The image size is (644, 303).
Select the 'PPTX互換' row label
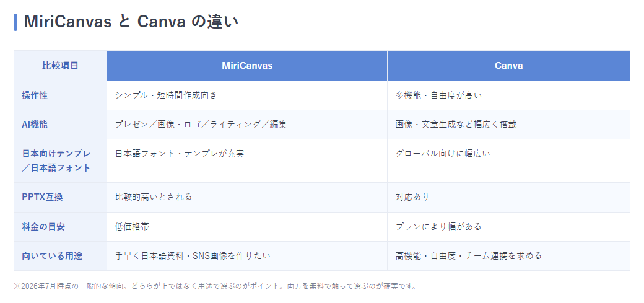61,197
